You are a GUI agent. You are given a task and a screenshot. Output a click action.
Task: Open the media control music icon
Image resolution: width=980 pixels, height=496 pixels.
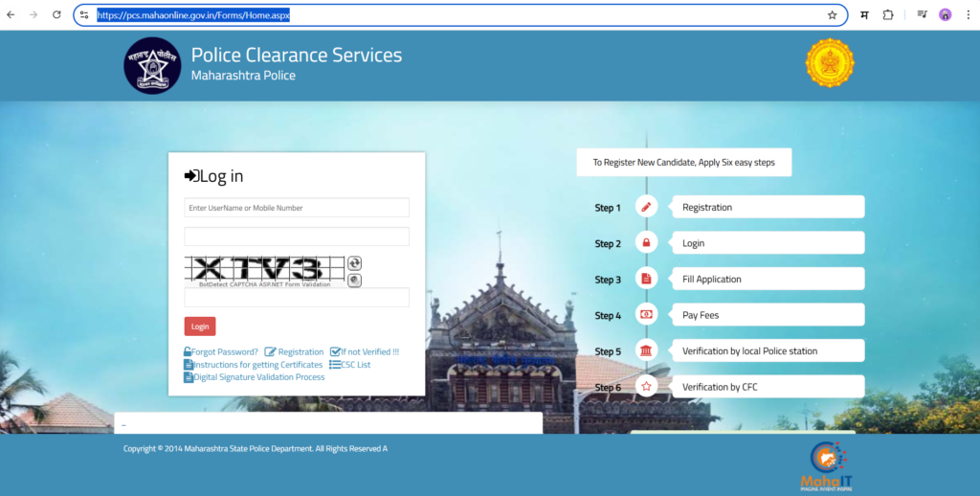922,15
